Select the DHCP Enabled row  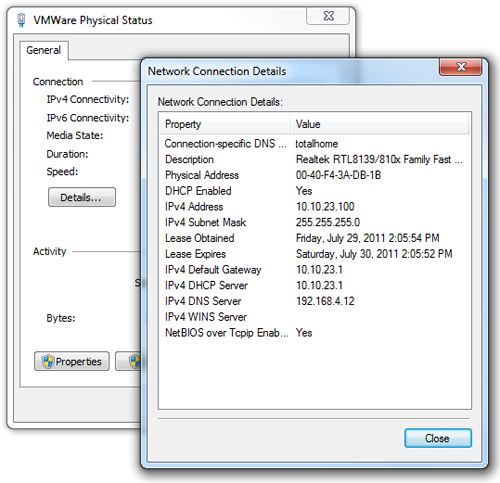click(x=314, y=191)
